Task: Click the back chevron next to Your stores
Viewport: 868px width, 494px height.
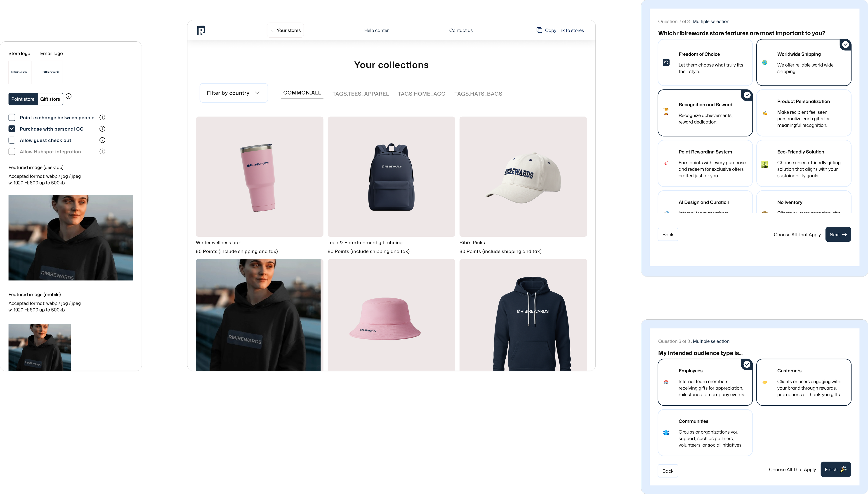Action: (x=272, y=30)
